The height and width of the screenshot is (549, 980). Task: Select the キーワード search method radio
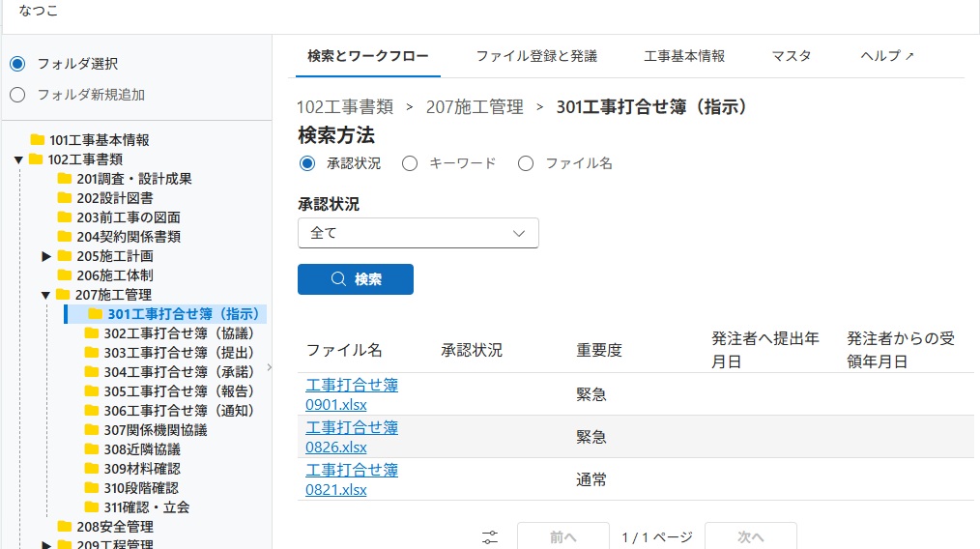410,163
